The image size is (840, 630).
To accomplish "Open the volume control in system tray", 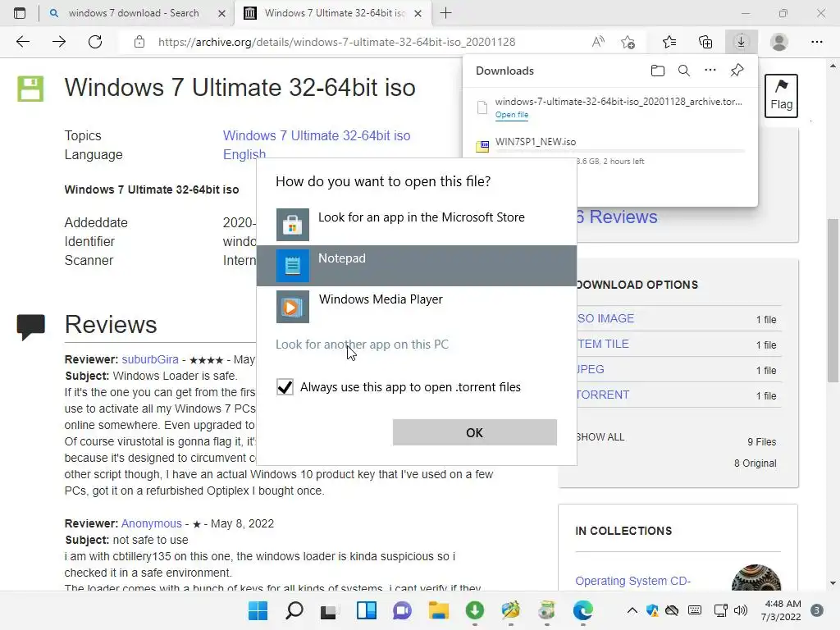I will point(741,610).
